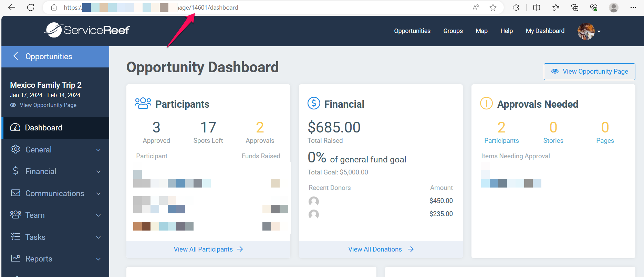Click eye icon on View Opportunity button
Screen dimensions: 644x277
(555, 71)
